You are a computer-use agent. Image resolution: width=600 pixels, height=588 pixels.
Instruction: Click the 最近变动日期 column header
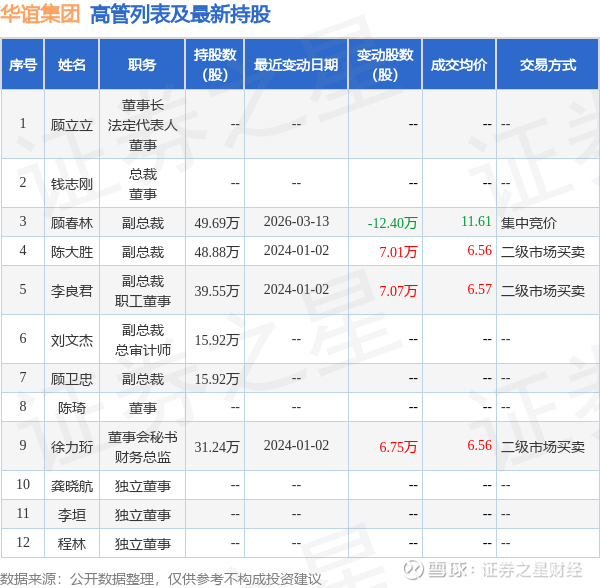click(296, 65)
